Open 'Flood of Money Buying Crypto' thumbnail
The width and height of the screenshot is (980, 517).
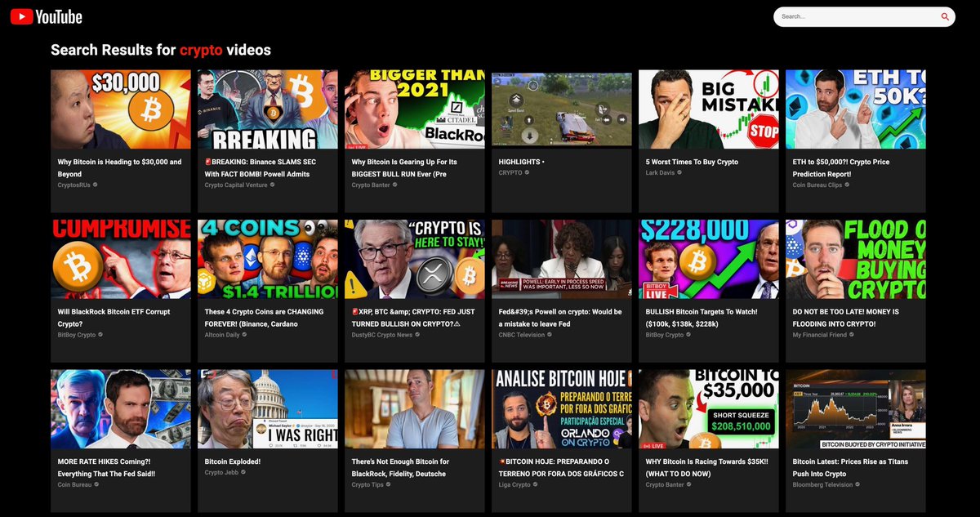(855, 259)
